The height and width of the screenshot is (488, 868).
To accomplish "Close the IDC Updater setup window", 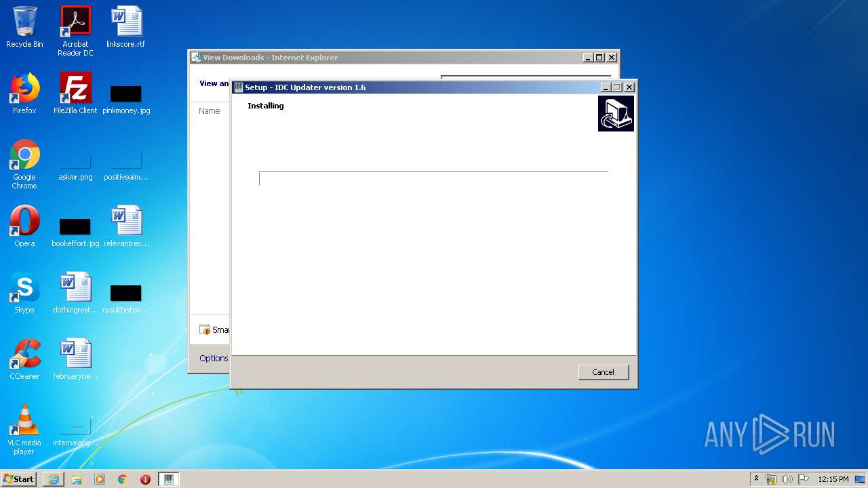I will pyautogui.click(x=629, y=87).
